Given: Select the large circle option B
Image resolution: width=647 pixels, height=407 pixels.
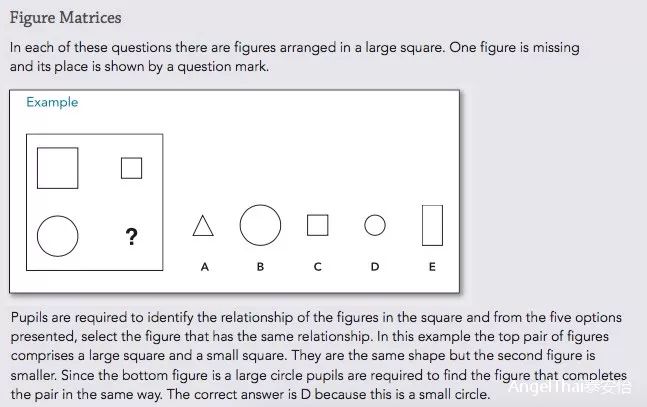Looking at the screenshot, I should [x=260, y=225].
